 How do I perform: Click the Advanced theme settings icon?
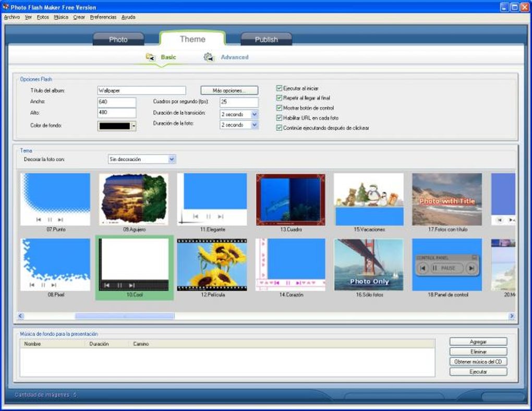coord(208,56)
